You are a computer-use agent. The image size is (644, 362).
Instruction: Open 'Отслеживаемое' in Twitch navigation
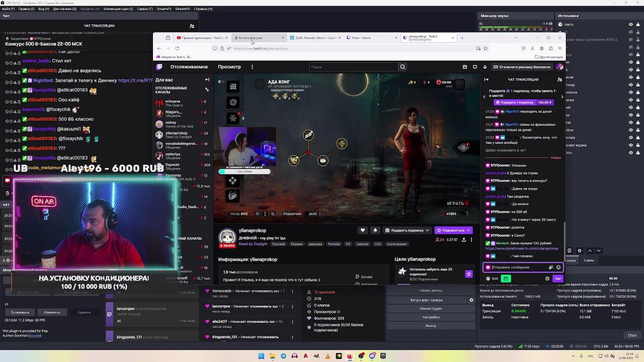click(x=189, y=67)
